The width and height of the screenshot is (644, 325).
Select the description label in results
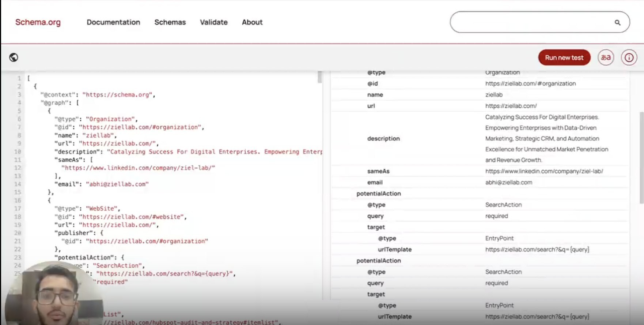383,138
